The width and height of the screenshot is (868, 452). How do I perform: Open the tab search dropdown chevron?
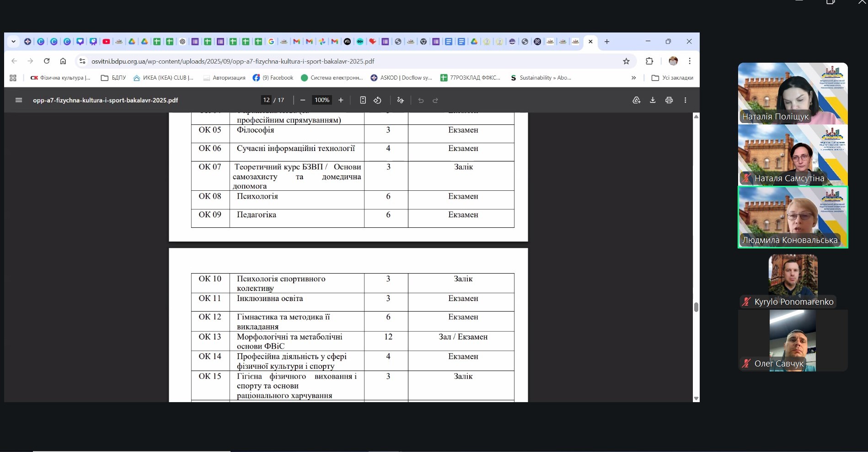coord(14,42)
